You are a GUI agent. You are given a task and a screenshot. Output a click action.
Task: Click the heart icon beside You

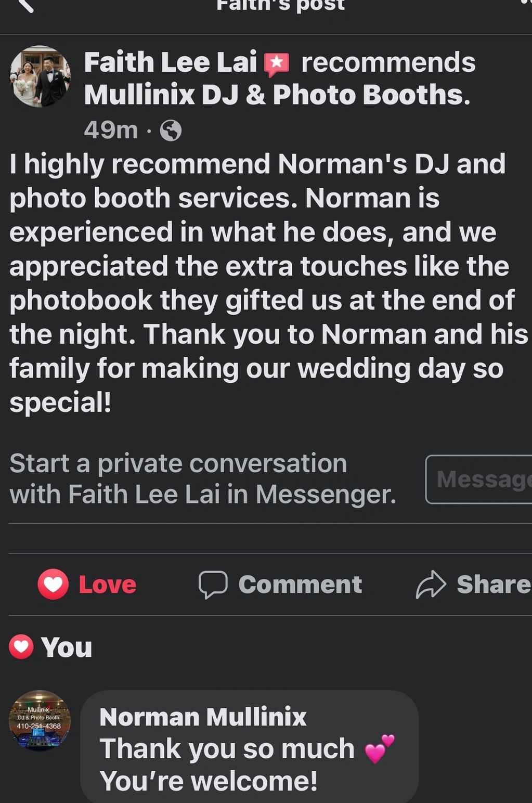[x=21, y=647]
